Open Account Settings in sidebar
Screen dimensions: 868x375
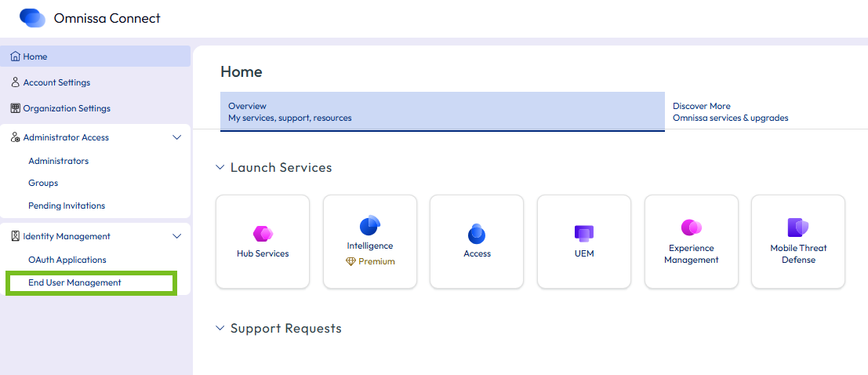95,82
